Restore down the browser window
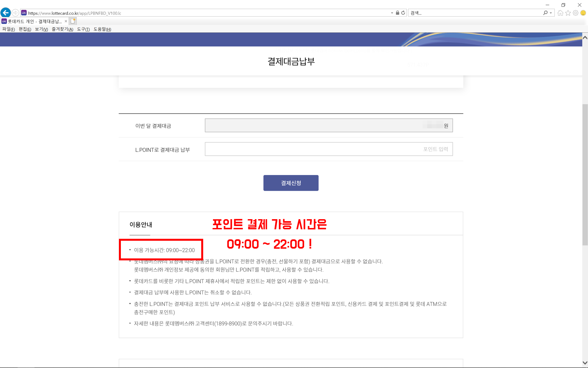Viewport: 588px width, 368px height. point(563,5)
